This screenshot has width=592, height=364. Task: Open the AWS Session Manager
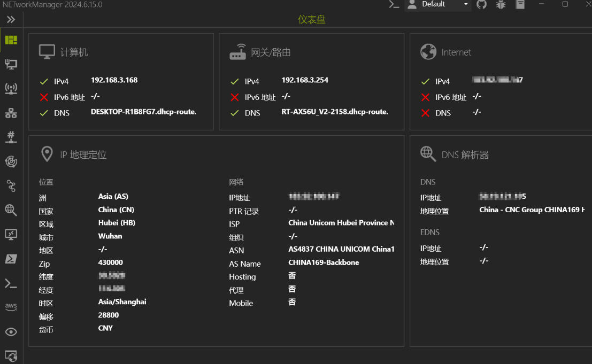(11, 307)
